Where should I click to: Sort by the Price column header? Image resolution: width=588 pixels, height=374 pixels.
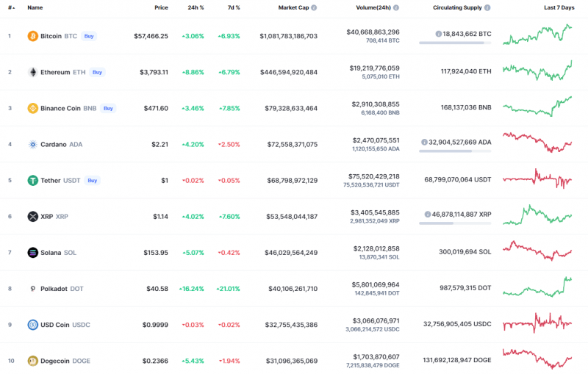(161, 7)
